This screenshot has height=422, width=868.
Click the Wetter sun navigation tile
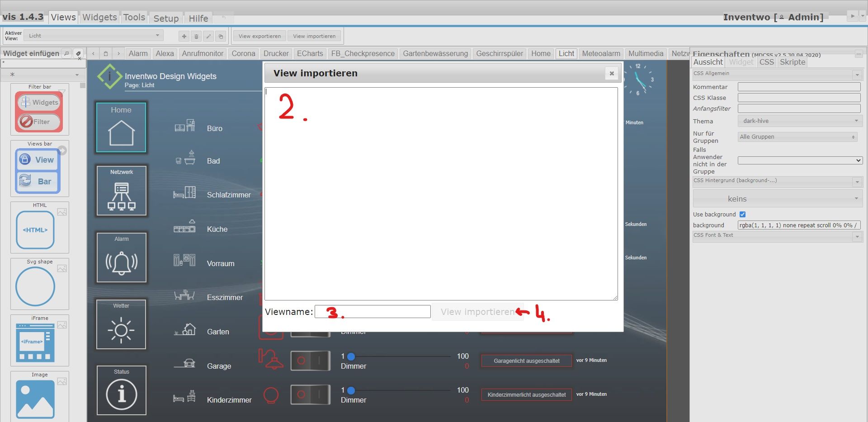[x=121, y=324]
